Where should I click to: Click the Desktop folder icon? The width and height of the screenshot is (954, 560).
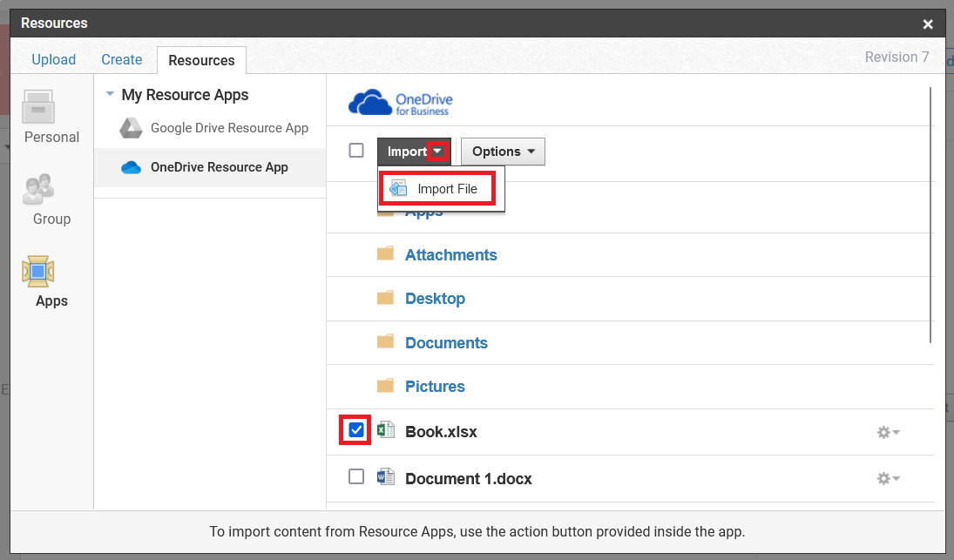click(385, 297)
